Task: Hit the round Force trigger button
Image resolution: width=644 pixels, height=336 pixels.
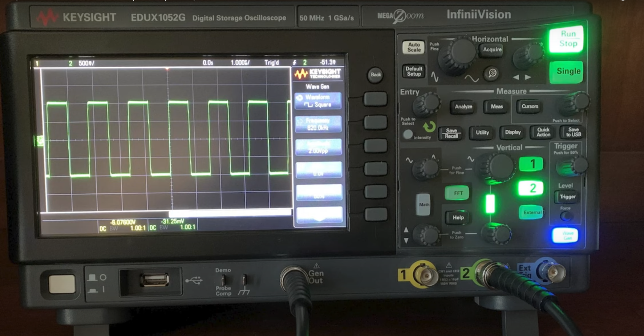Action: tap(566, 216)
